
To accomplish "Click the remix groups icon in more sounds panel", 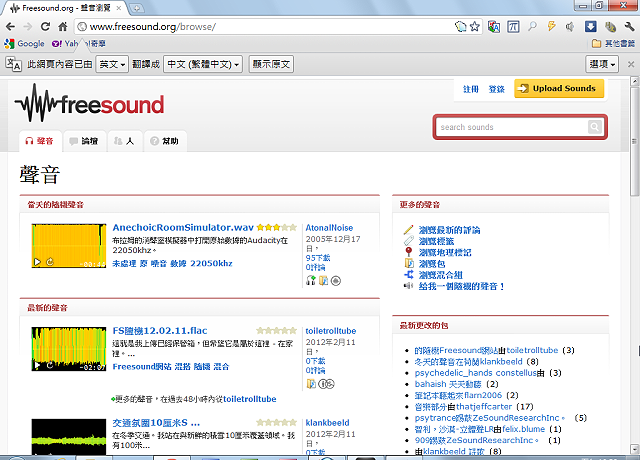I will point(409,274).
